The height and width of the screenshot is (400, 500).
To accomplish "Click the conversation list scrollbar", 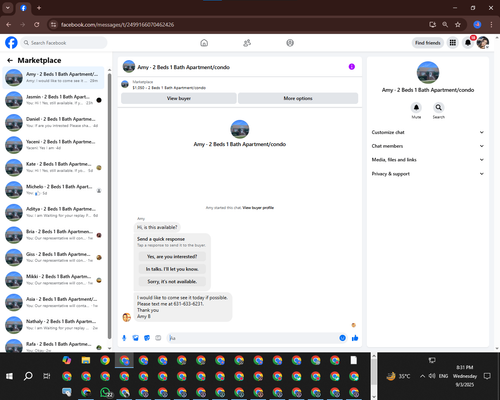I will pyautogui.click(x=109, y=206).
